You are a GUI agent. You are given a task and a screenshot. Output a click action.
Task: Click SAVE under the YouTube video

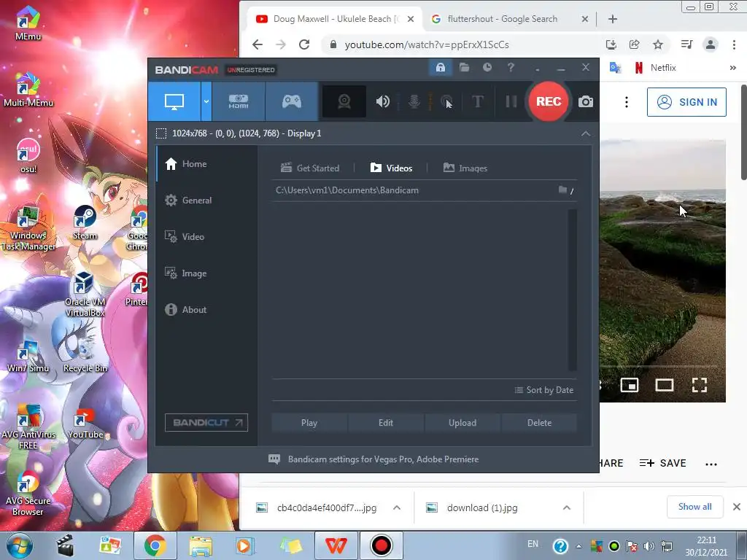662,463
